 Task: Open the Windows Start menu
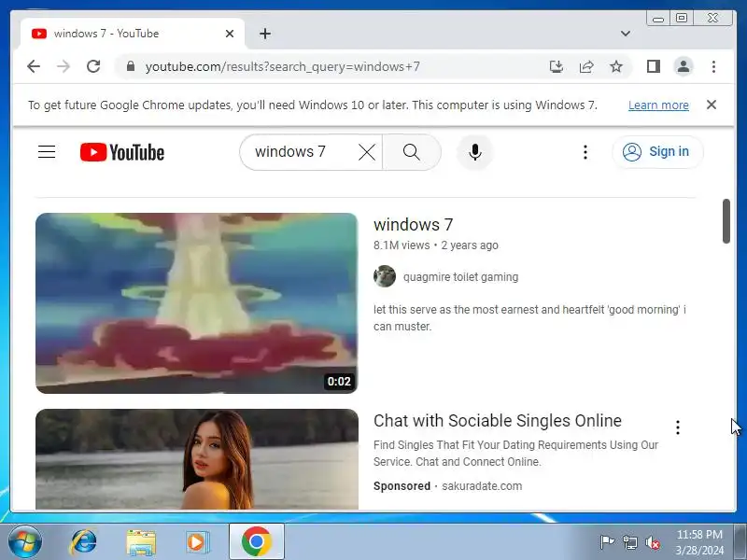(24, 542)
